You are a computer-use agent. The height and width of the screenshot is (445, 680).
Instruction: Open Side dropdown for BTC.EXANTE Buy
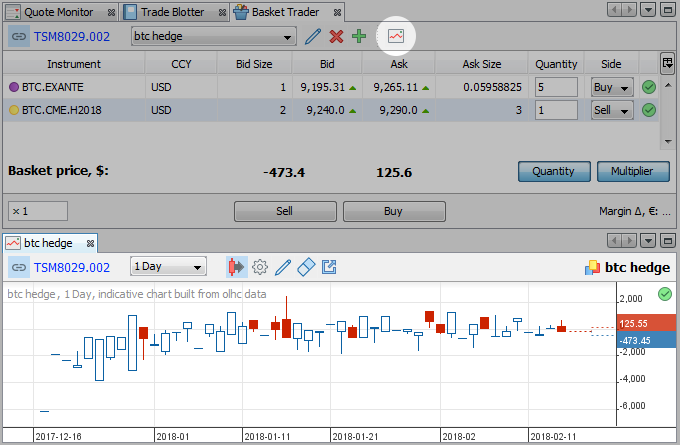pos(612,87)
